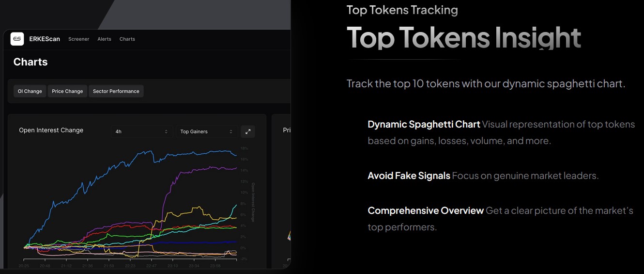Open the Alerts menu item
This screenshot has height=274, width=644.
(104, 39)
